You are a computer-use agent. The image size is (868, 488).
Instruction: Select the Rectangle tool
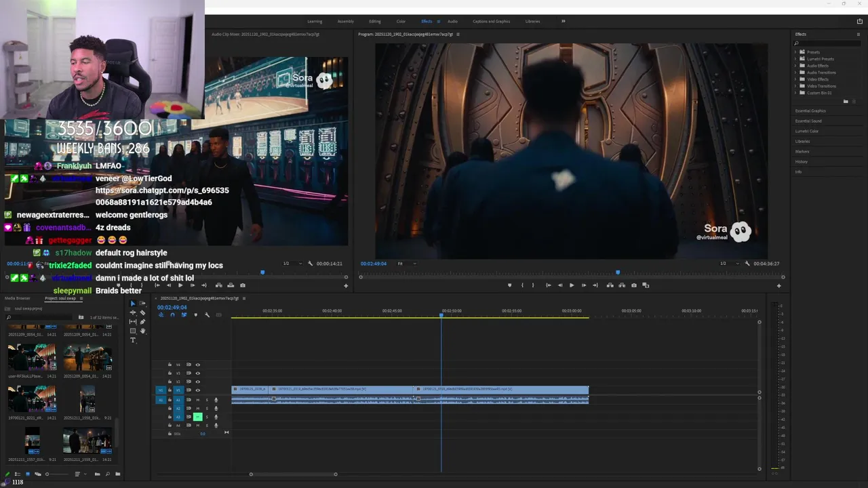tap(132, 331)
